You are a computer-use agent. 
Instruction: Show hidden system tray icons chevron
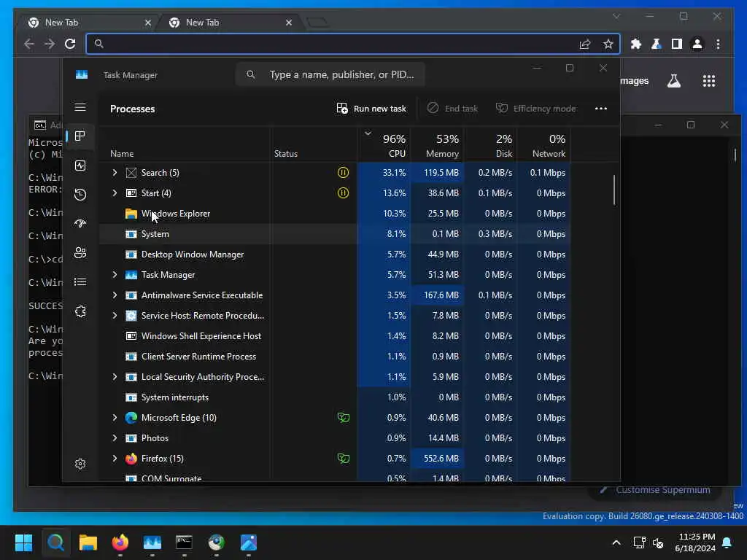(616, 542)
